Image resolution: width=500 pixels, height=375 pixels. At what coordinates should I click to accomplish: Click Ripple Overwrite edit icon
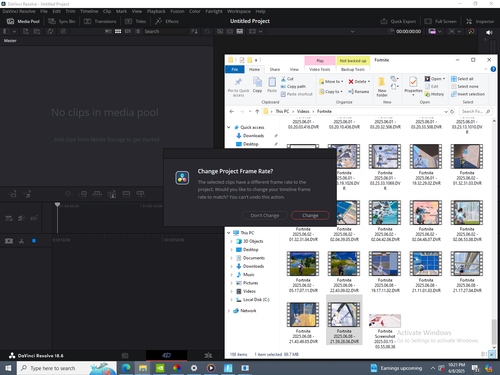[97, 194]
